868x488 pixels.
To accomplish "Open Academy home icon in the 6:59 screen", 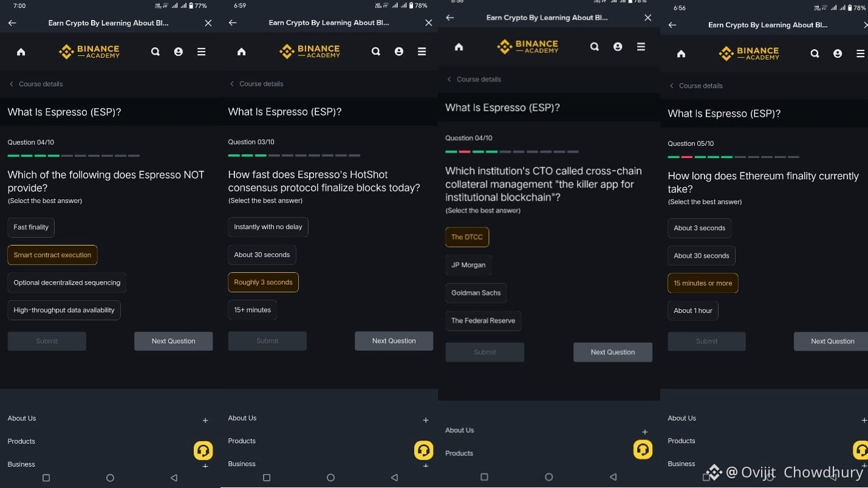I will 242,52.
